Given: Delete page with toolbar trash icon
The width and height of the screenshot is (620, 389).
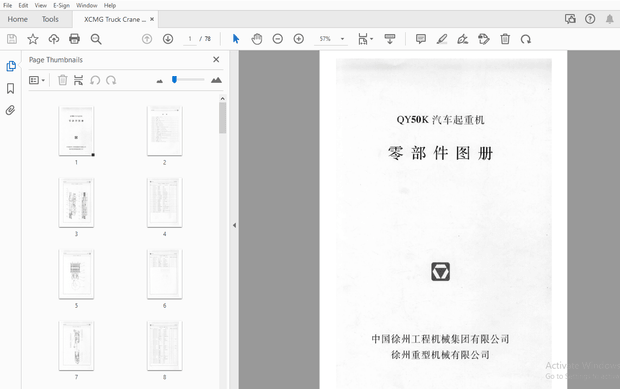Looking at the screenshot, I should click(x=505, y=39).
